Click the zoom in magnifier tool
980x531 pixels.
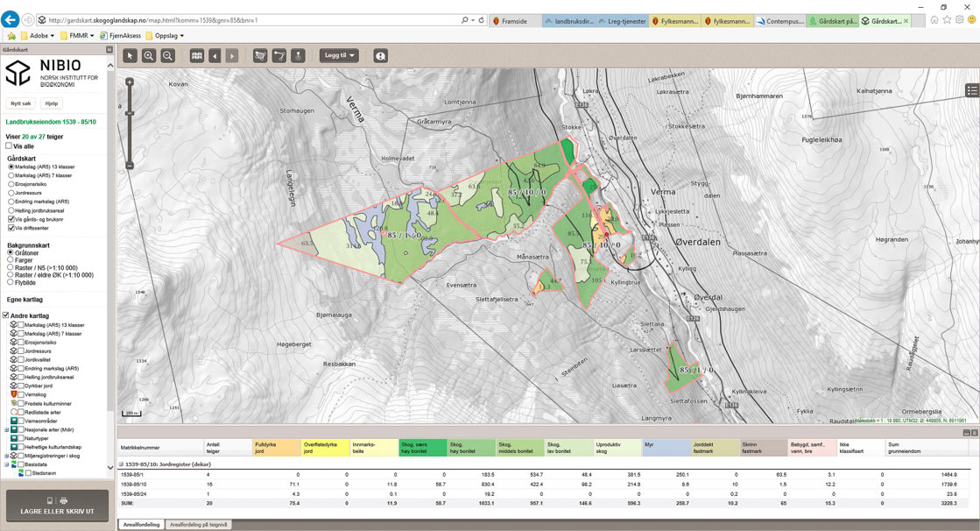[149, 55]
